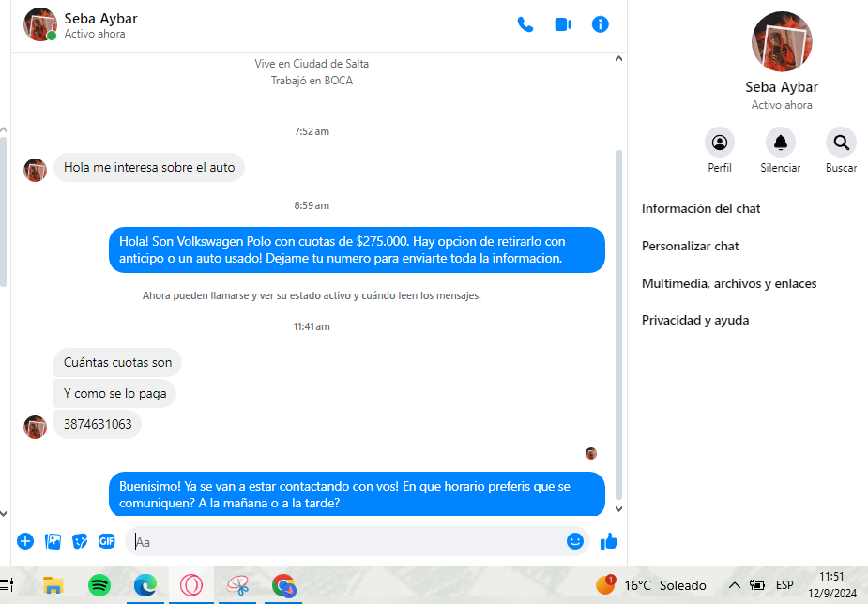Screen dimensions: 868x604
Task: Send a thumbs-up like
Action: pyautogui.click(x=608, y=541)
